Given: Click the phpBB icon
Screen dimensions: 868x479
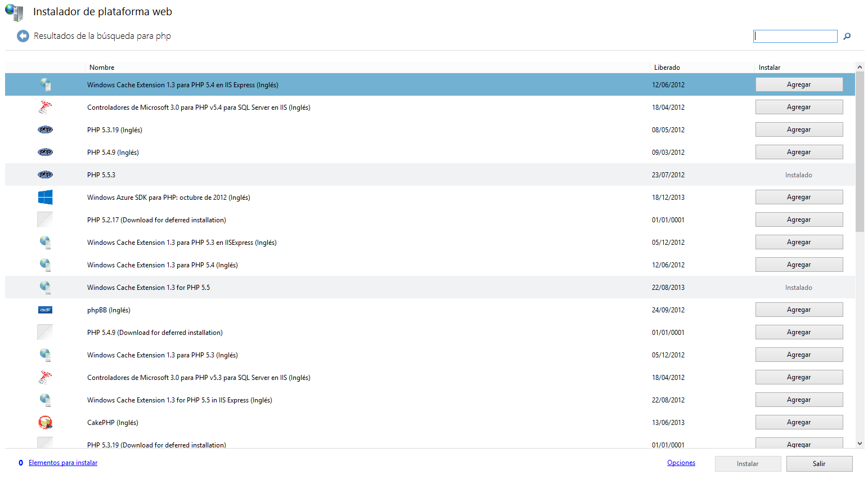Looking at the screenshot, I should 45,310.
